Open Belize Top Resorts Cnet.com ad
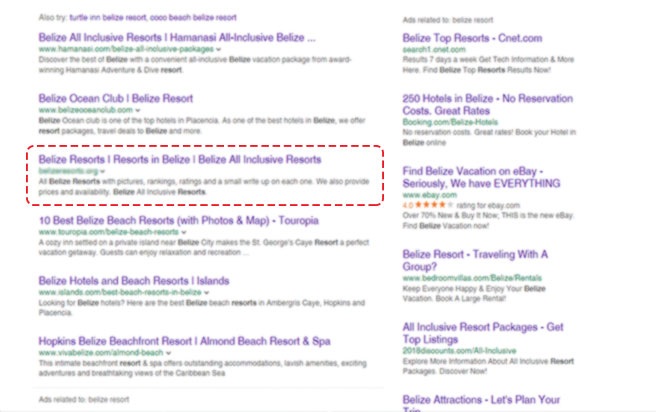 (x=472, y=38)
